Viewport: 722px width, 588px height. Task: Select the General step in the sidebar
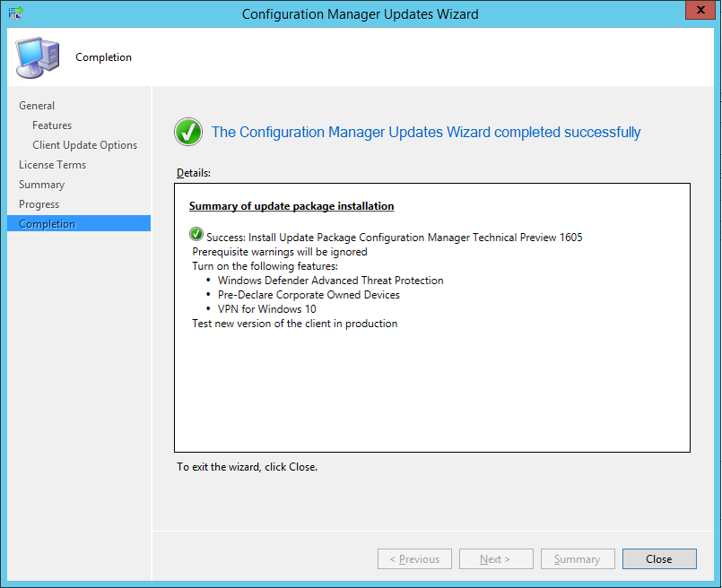pos(37,106)
